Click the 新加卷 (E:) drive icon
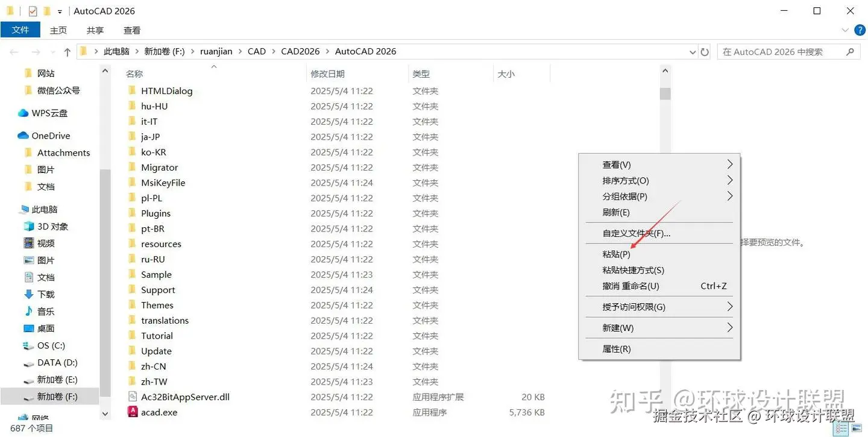Image resolution: width=868 pixels, height=437 pixels. coord(28,380)
